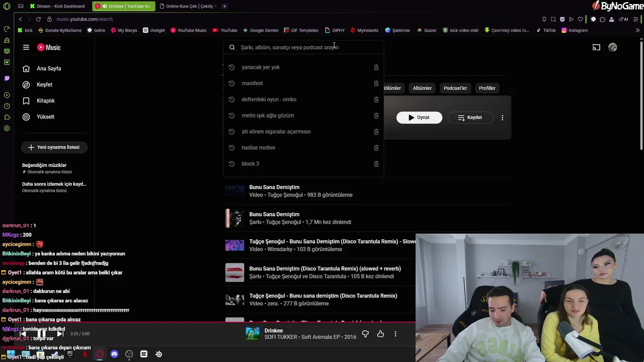This screenshot has height=362, width=644.
Task: Open Discord from the taskbar
Action: (114, 354)
